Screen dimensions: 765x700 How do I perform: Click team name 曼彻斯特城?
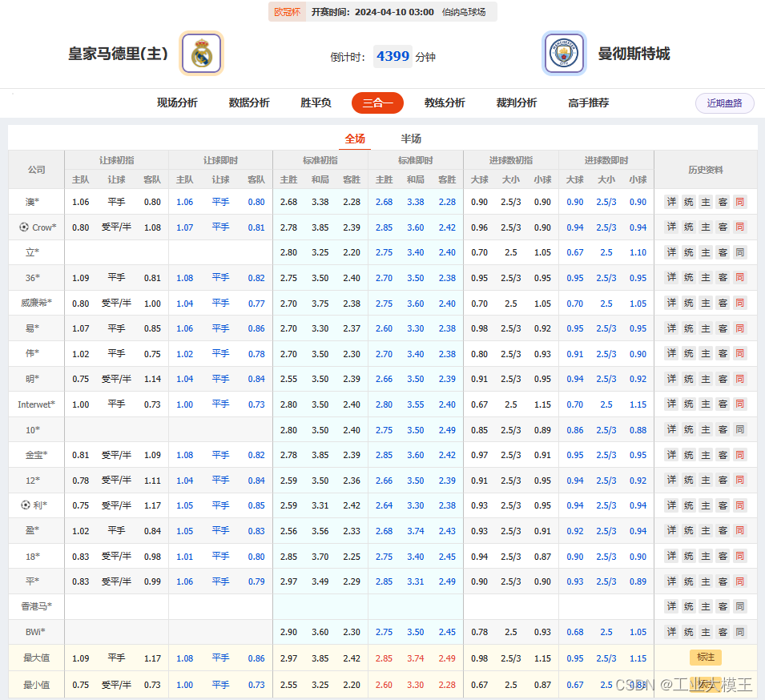click(x=634, y=54)
